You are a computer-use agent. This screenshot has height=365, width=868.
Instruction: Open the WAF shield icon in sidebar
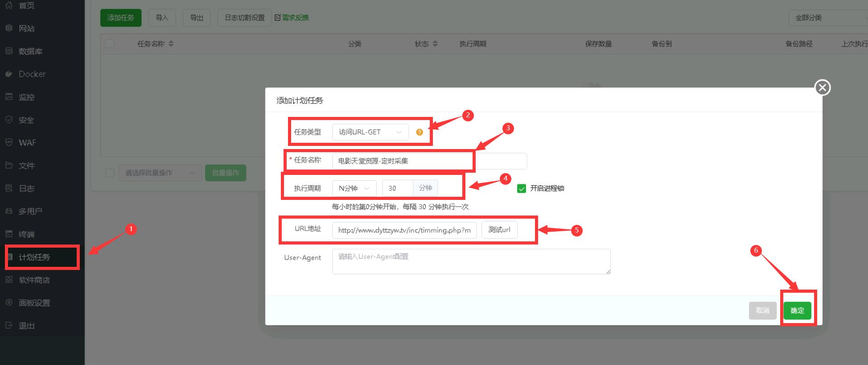pos(9,142)
